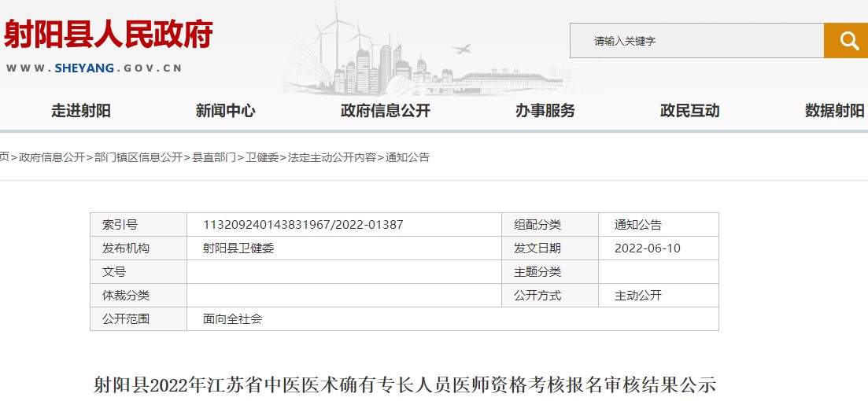Open the 法定主动公开内容 breadcrumb link
Screen dimensions: 868x401
(x=332, y=157)
